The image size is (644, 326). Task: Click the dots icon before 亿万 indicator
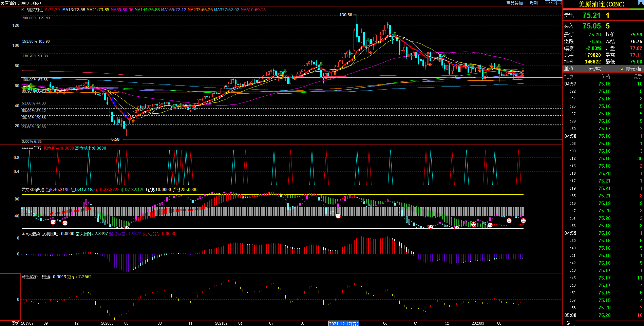coord(27,148)
